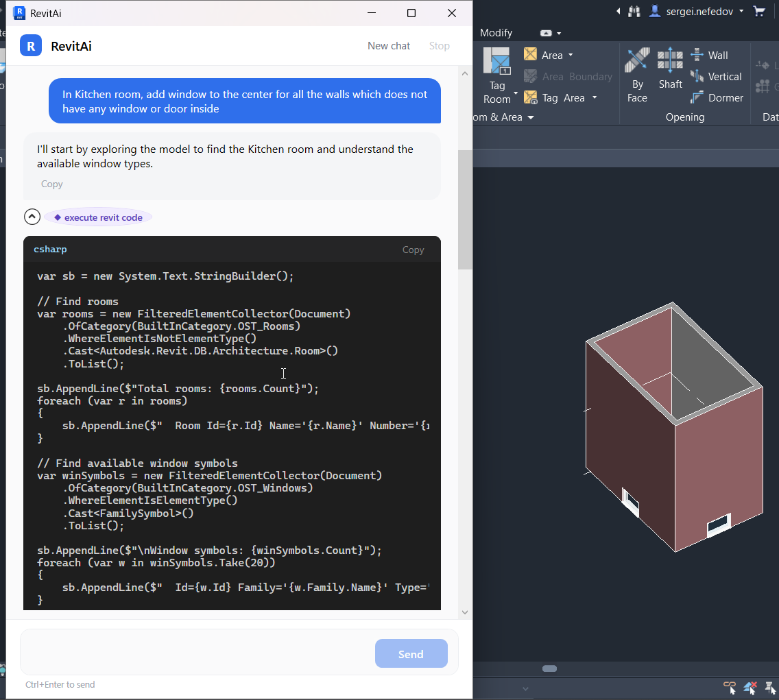Copy the csharp code block

pos(413,250)
